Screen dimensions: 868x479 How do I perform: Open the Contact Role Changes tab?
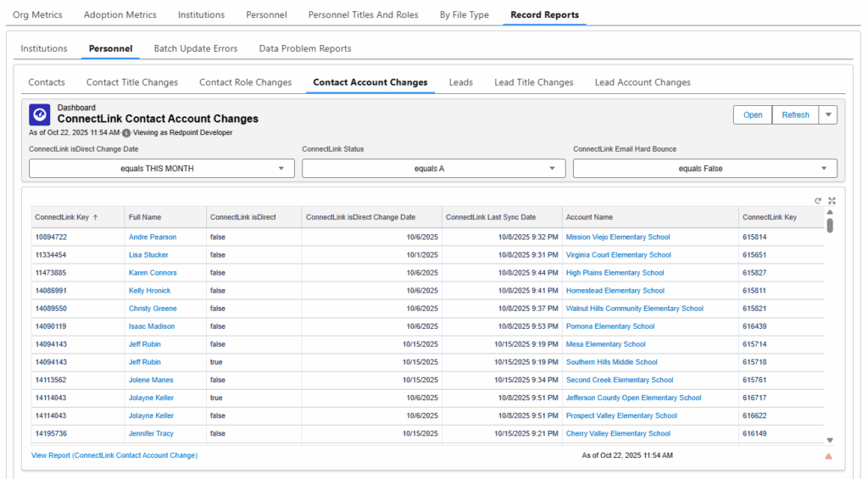[245, 82]
